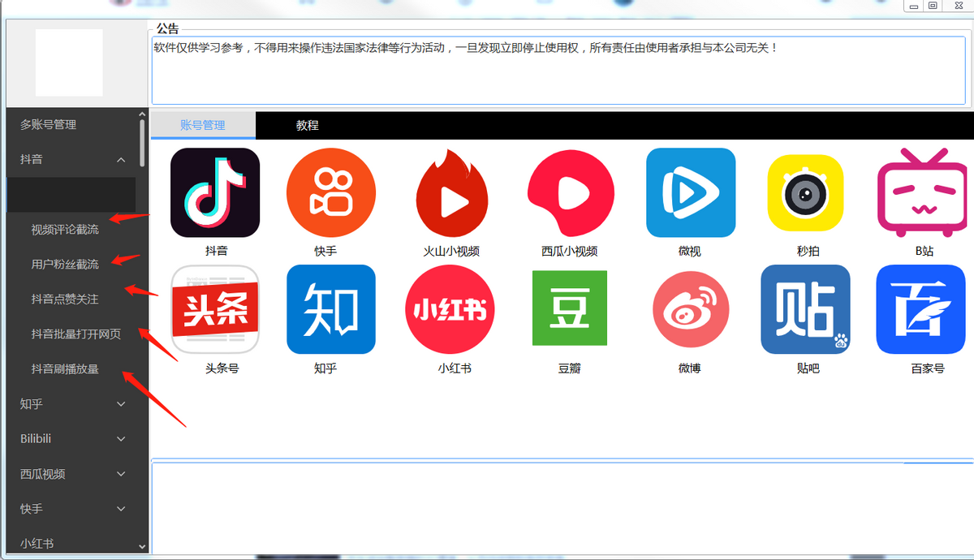The width and height of the screenshot is (974, 560).
Task: Select 多账号管理 in the sidebar
Action: (71, 125)
